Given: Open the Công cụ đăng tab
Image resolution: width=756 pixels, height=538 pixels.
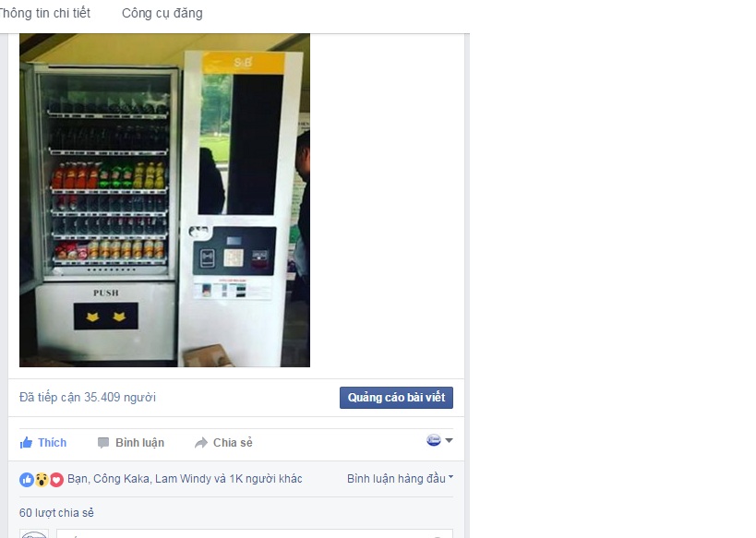Looking at the screenshot, I should click(162, 14).
